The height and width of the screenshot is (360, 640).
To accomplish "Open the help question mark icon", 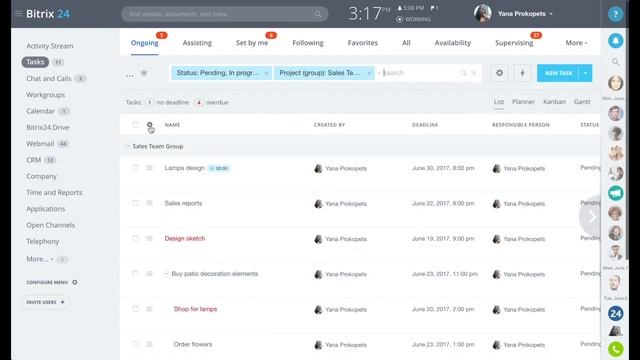I will point(616,14).
